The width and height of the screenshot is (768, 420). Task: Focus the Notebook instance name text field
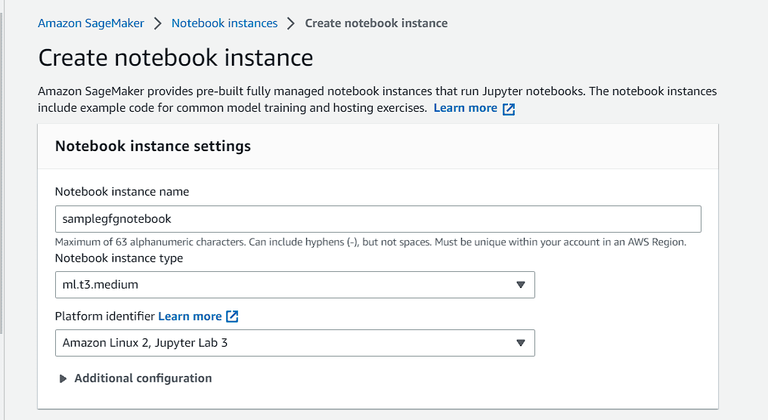378,219
